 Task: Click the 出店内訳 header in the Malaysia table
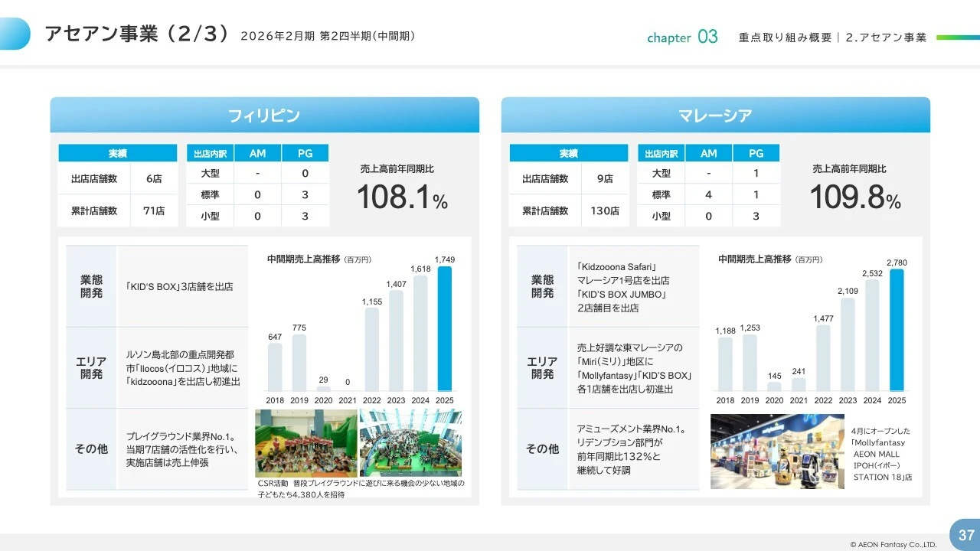(661, 152)
